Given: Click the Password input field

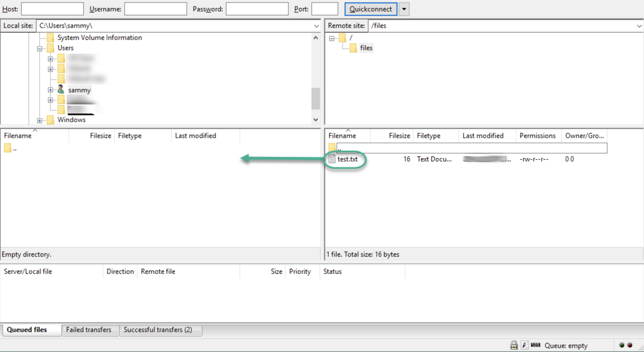Looking at the screenshot, I should point(257,9).
